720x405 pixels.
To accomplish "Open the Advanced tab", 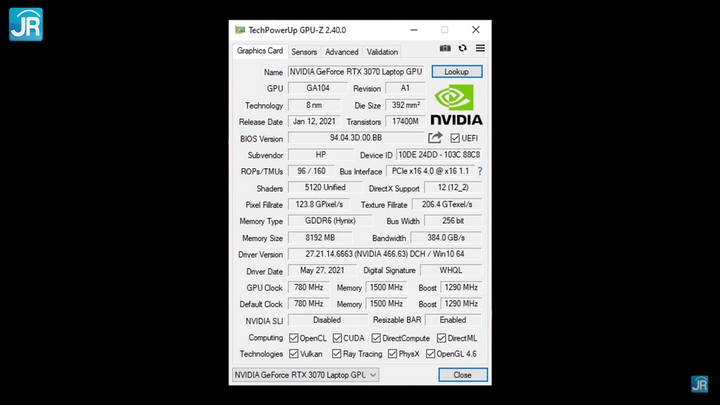I will tap(342, 52).
